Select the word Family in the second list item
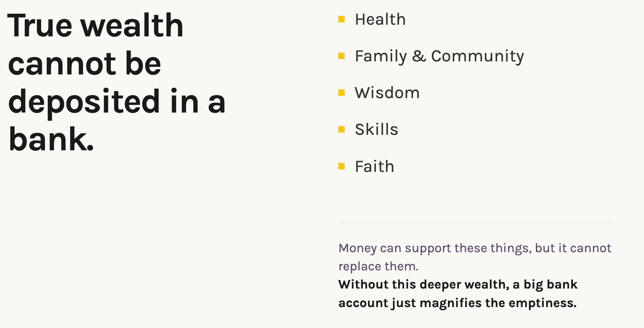 (x=381, y=57)
